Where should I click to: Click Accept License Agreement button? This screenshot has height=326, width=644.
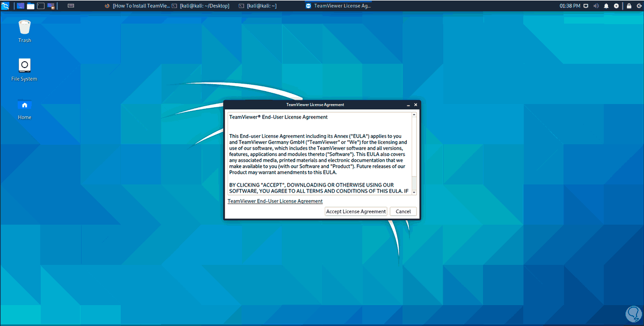pyautogui.click(x=356, y=211)
